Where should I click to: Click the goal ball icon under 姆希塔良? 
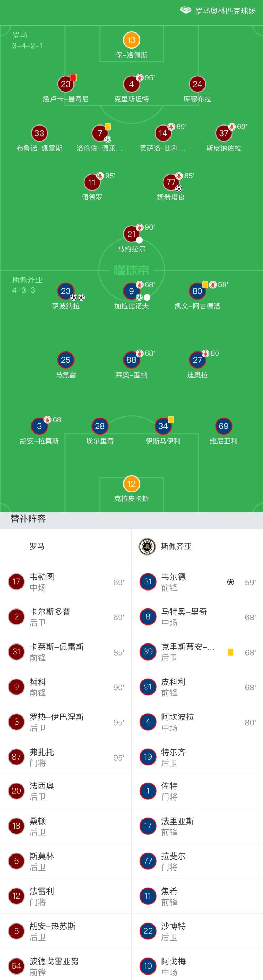(x=179, y=188)
